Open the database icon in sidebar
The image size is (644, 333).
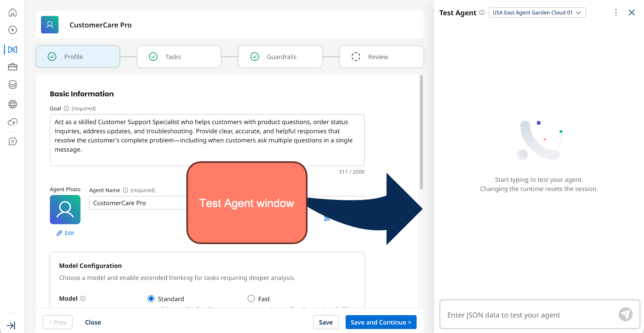[12, 84]
